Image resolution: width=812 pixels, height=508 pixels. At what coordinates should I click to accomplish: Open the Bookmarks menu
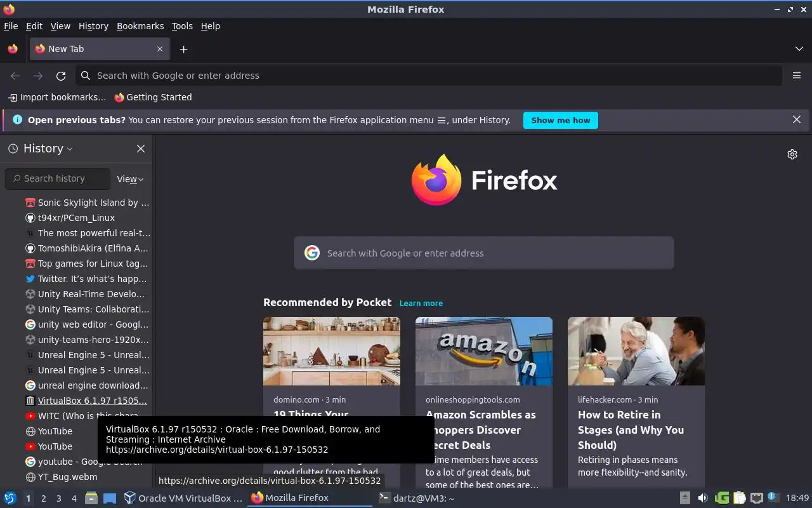point(140,26)
